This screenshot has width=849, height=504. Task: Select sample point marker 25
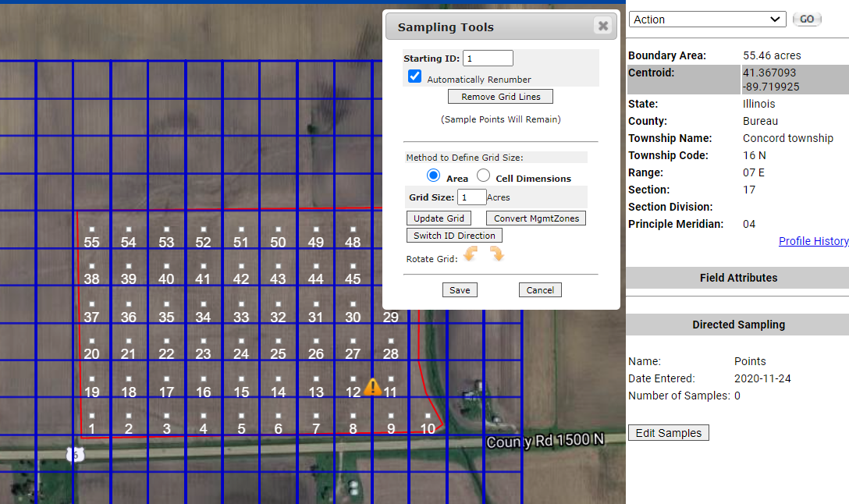[278, 340]
